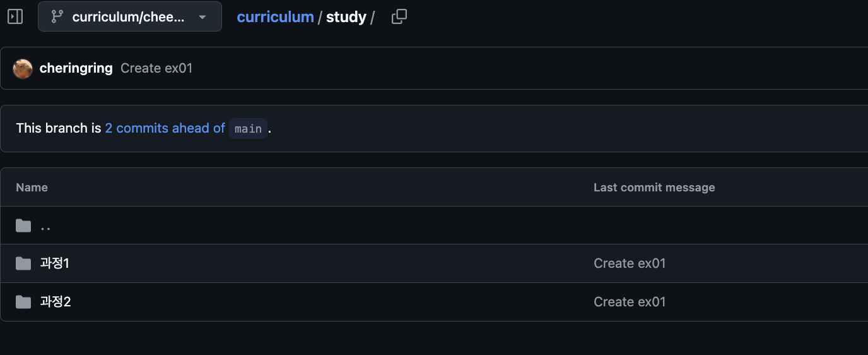Click the 과정1 folder icon
The height and width of the screenshot is (355, 868).
click(23, 263)
